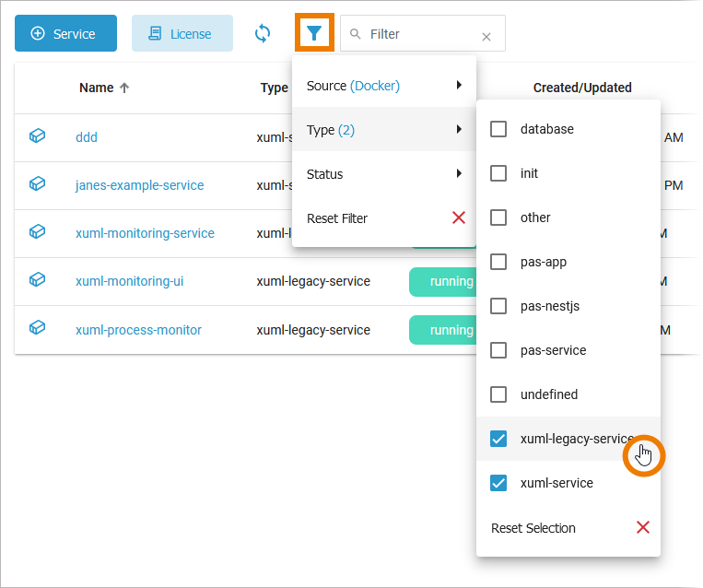Tick the undefined type checkbox
This screenshot has height=588, width=703.
498,394
